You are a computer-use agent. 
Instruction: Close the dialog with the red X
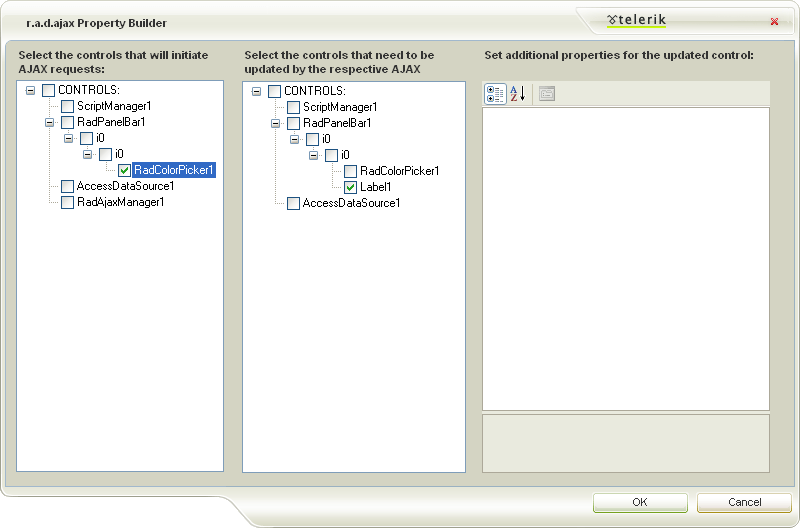click(x=774, y=21)
